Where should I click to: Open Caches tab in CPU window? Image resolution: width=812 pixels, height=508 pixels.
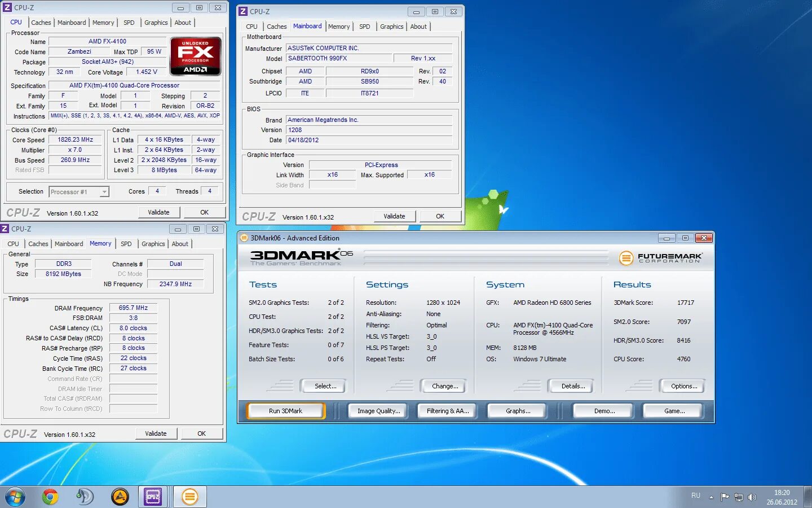point(41,23)
